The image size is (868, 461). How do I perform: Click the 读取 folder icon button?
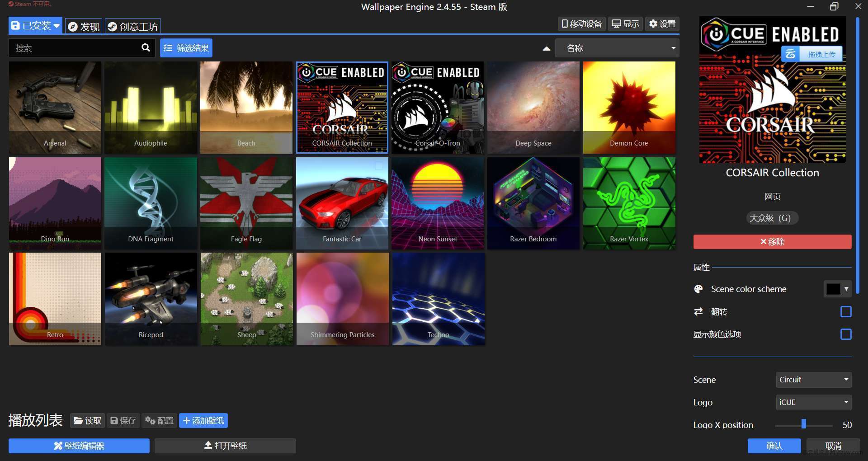(x=88, y=421)
